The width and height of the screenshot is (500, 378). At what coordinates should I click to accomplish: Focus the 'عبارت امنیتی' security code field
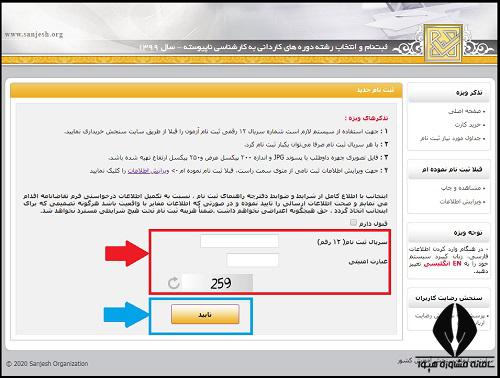(252, 260)
